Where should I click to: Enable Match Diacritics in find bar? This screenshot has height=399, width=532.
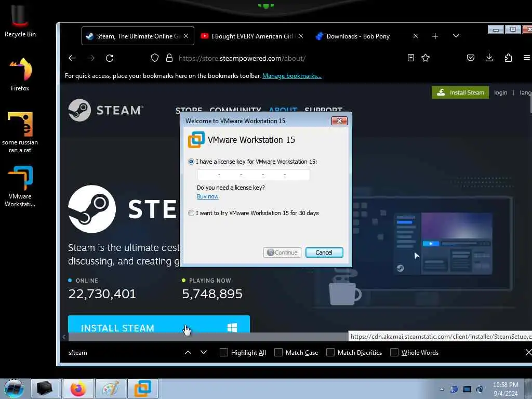point(330,353)
